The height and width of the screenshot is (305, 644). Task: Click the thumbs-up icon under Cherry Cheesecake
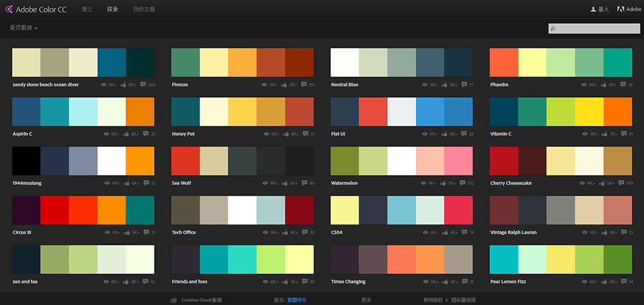[603, 183]
